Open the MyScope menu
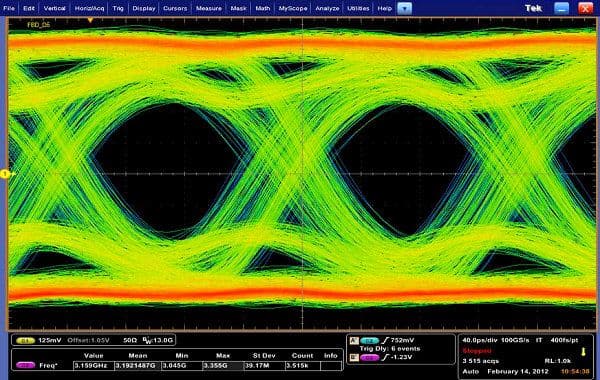Image resolution: width=600 pixels, height=380 pixels. click(293, 8)
